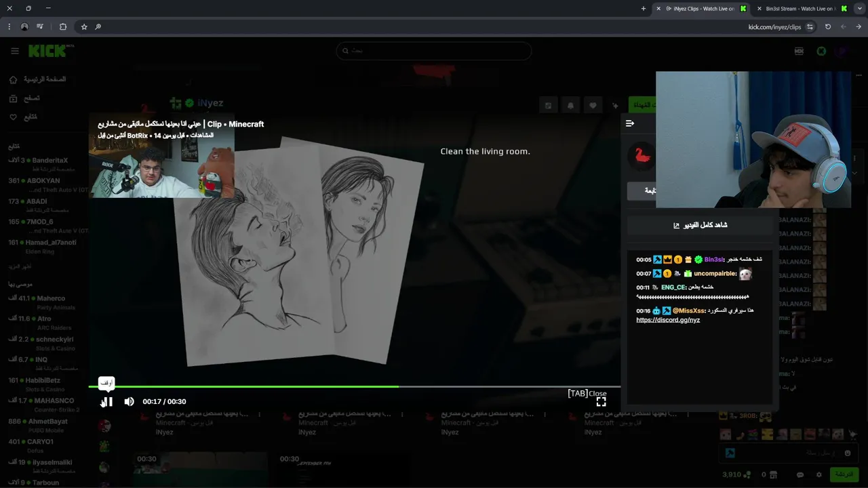The image size is (868, 488).
Task: Open chat settings gear icon
Action: point(818,475)
